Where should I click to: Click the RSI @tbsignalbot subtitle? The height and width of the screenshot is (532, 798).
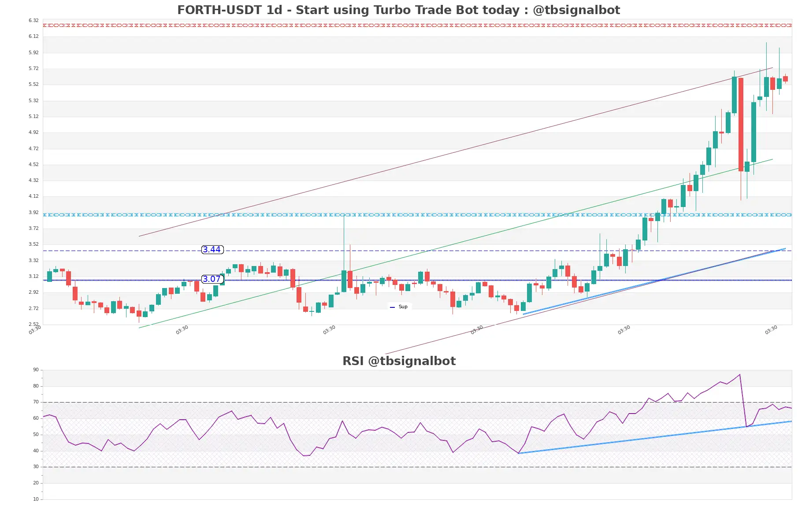click(x=399, y=361)
